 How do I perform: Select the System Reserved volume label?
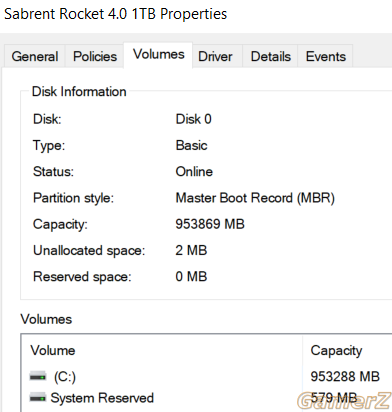102,398
